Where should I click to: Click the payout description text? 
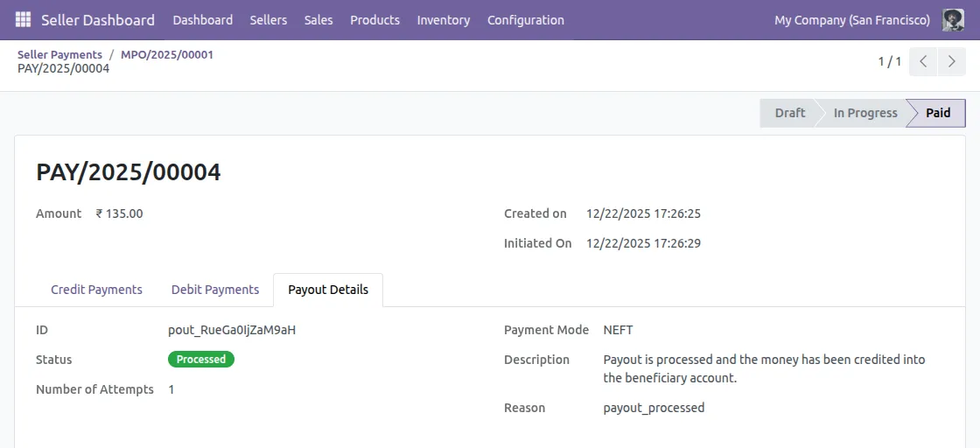click(x=764, y=368)
